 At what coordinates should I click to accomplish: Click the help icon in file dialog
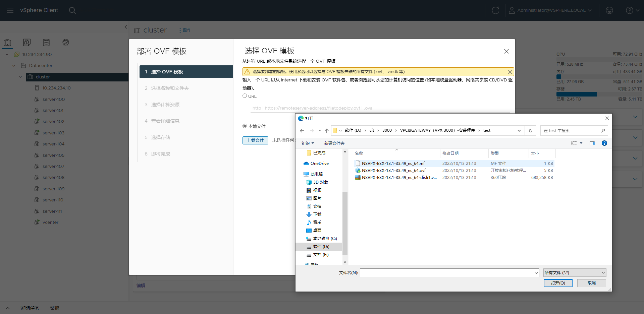[x=604, y=143]
